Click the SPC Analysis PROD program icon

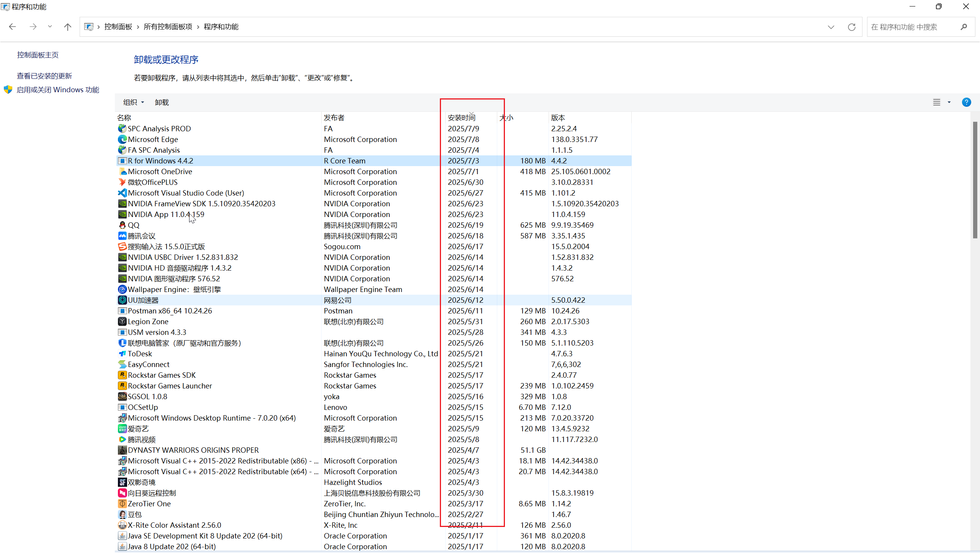coord(122,129)
